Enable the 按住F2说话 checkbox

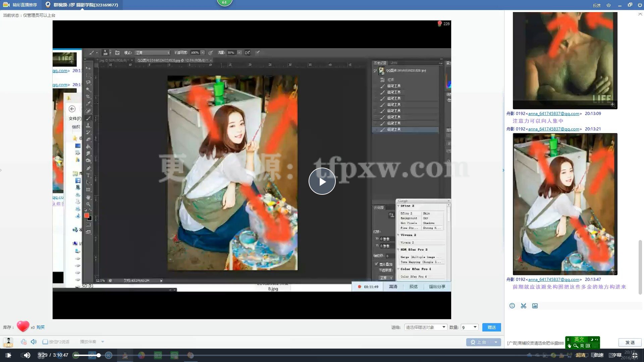point(45,342)
